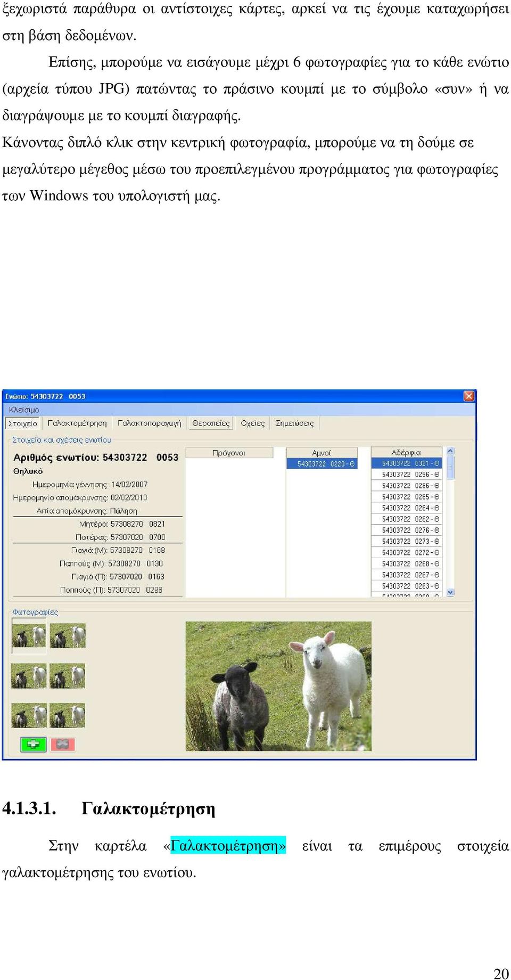The height and width of the screenshot is (980, 511).
Task: Click the Αδέρφια list scrollbar thumb
Action: (450, 468)
